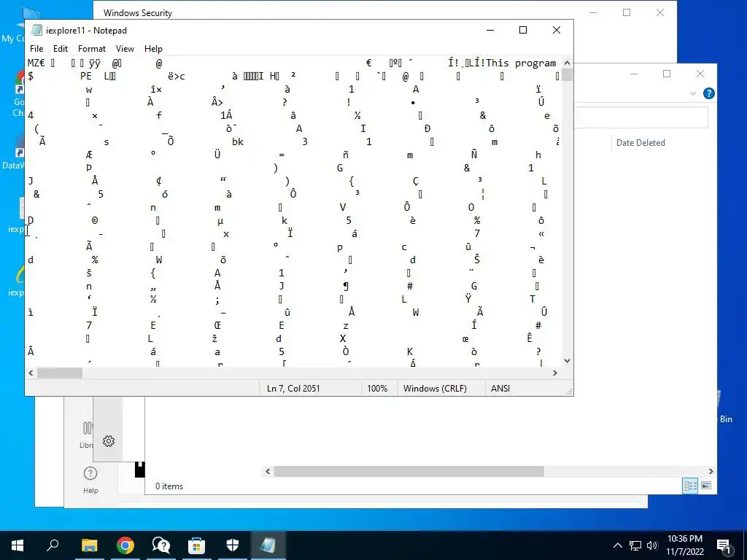Screen dimensions: 747x560
Task: Click the search field in Recycle Bin window
Action: 641,117
